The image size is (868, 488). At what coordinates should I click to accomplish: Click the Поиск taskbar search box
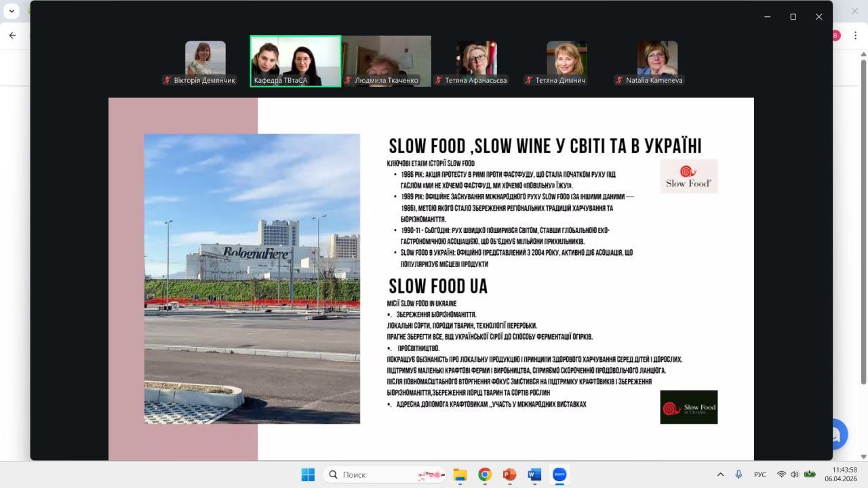click(384, 474)
